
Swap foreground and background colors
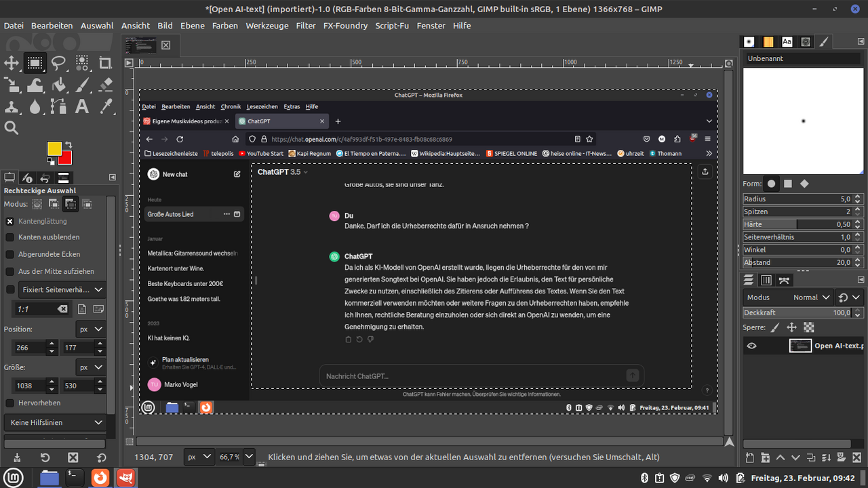pos(68,146)
